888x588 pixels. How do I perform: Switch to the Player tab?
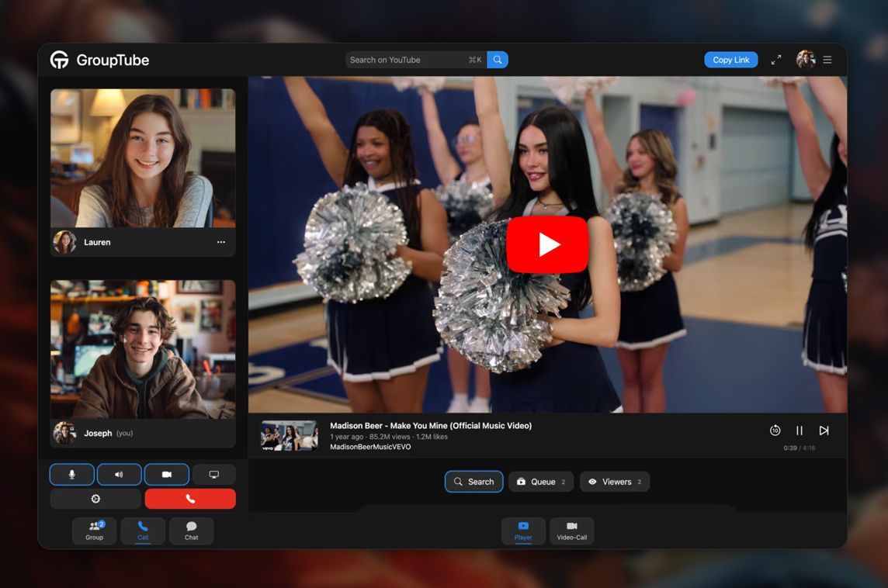click(x=523, y=531)
